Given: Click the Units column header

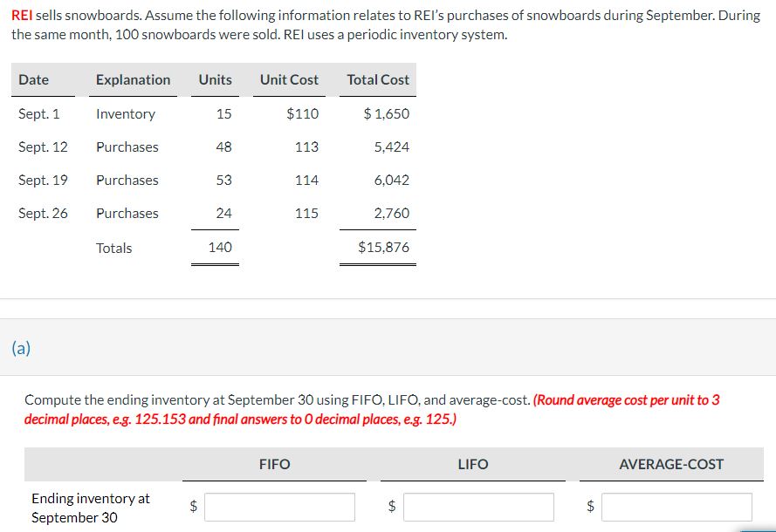Looking at the screenshot, I should pos(215,79).
